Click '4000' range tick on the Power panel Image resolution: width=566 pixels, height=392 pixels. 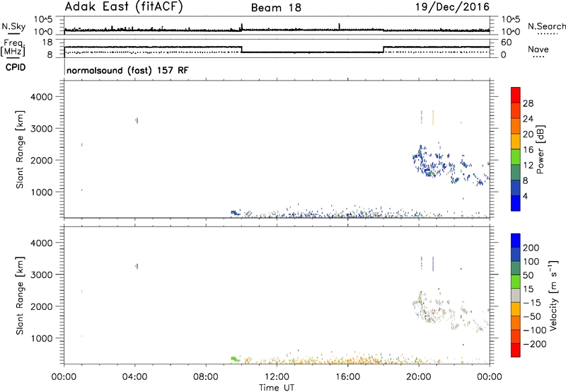tap(42, 97)
